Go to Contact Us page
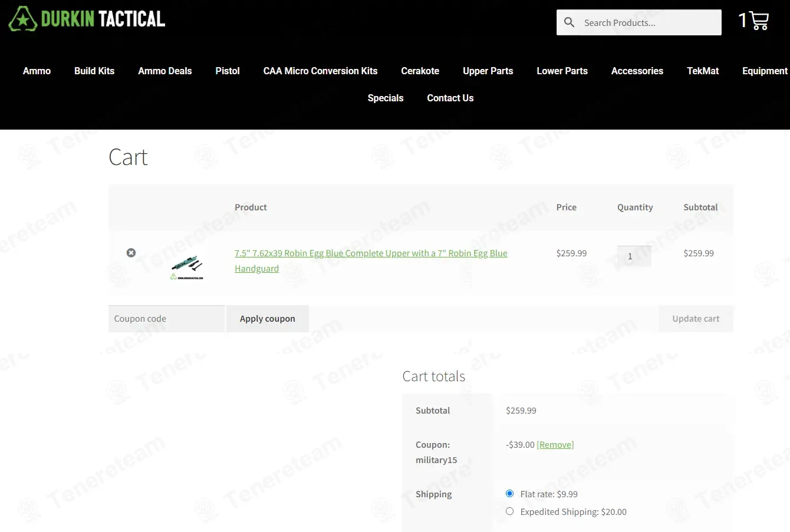This screenshot has height=532, width=790. click(450, 98)
